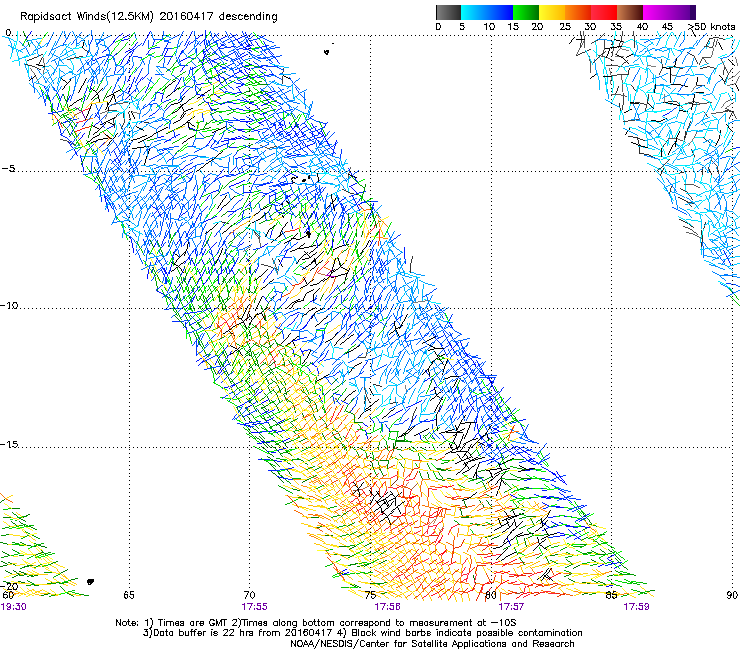Click the cyan-to-blue 5–15 knots legend segment

(x=487, y=12)
